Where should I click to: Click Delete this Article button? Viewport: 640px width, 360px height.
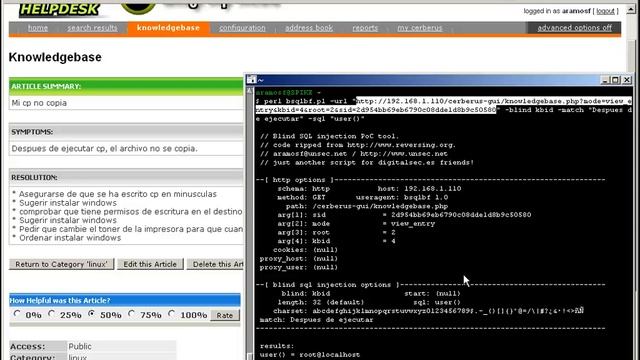(216, 264)
